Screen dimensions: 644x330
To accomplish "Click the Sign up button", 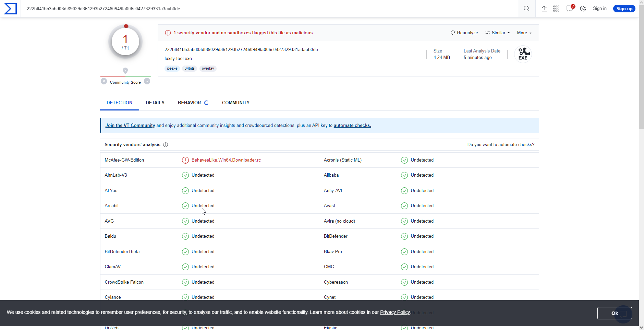I will pos(624,9).
